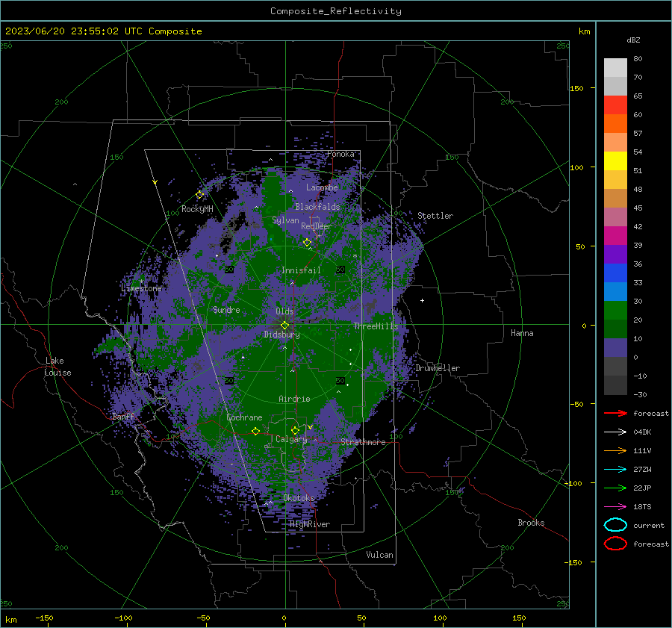Click the 04DK legend text
This screenshot has width=672, height=628.
642,432
